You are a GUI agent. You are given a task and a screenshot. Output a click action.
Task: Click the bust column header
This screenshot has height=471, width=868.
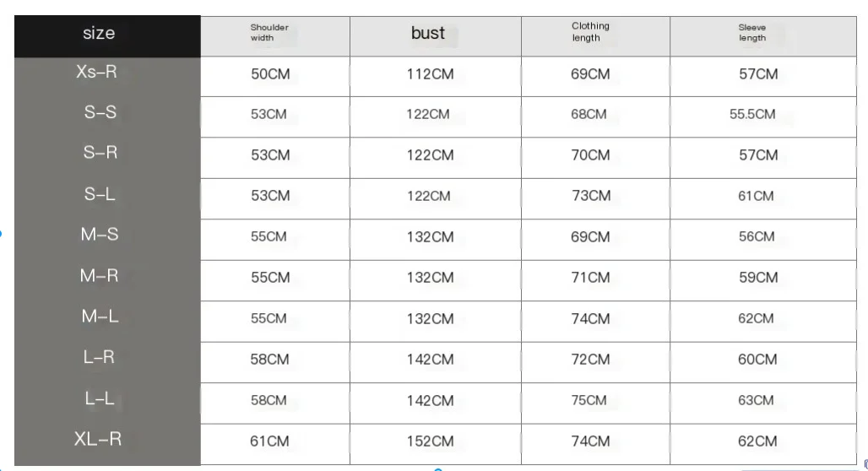click(435, 36)
